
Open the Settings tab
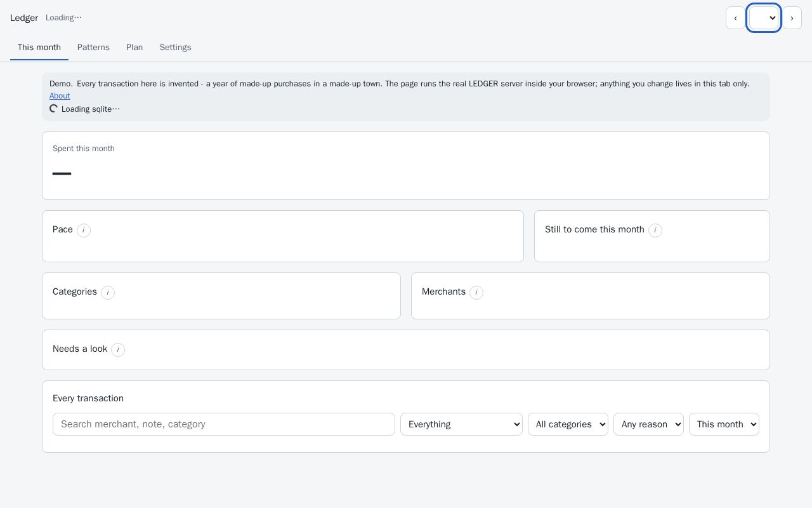[175, 48]
